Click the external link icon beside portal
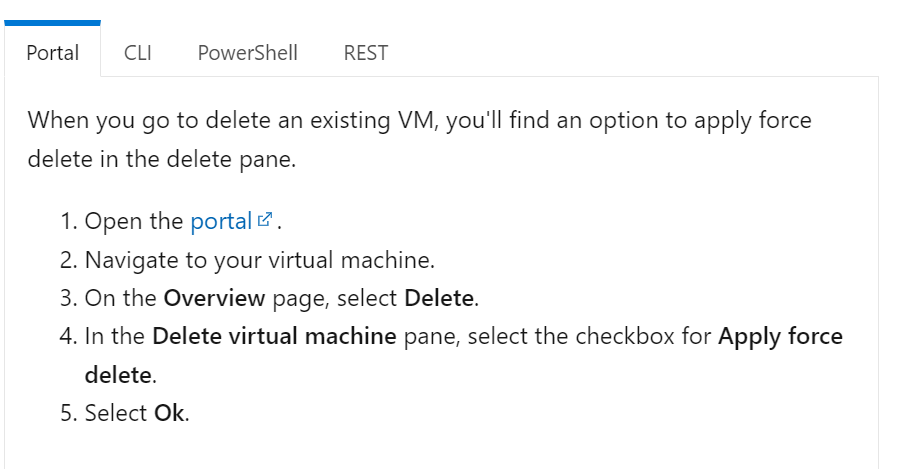 click(265, 219)
